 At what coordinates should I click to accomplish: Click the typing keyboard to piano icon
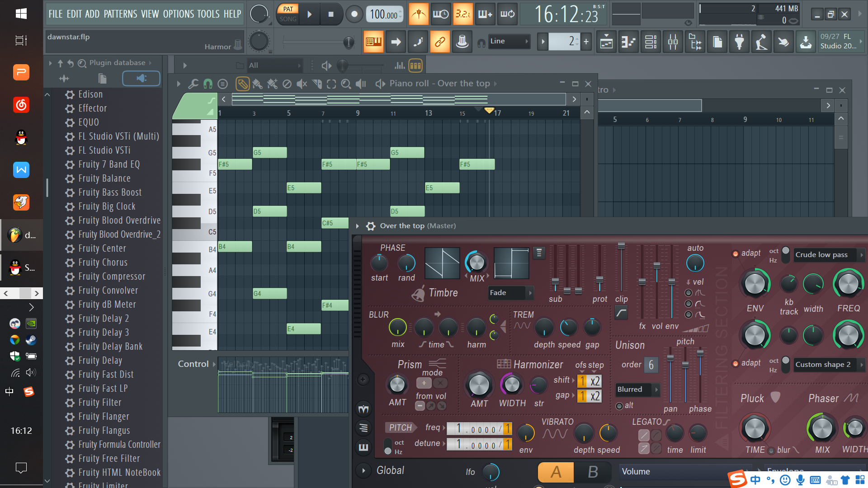pos(373,42)
